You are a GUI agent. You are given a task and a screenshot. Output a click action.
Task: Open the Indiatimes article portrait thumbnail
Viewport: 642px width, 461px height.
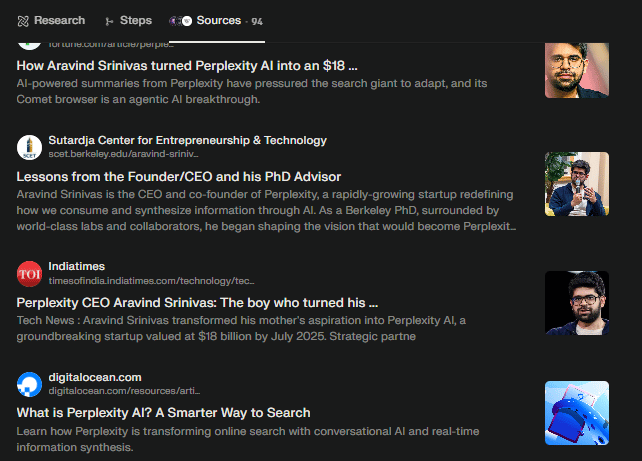(576, 303)
